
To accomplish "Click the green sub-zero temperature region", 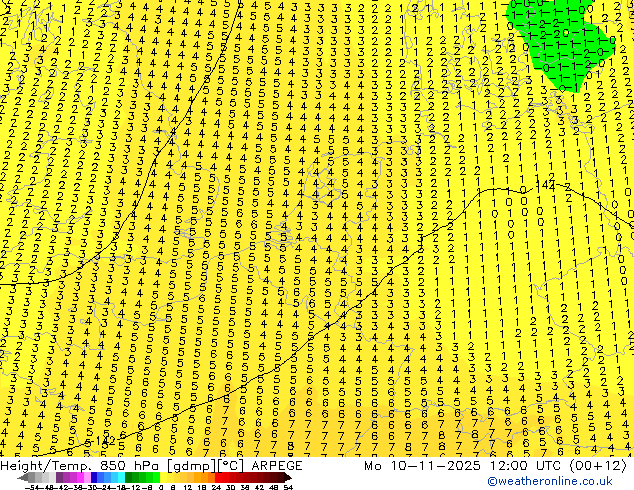I will point(562,44).
